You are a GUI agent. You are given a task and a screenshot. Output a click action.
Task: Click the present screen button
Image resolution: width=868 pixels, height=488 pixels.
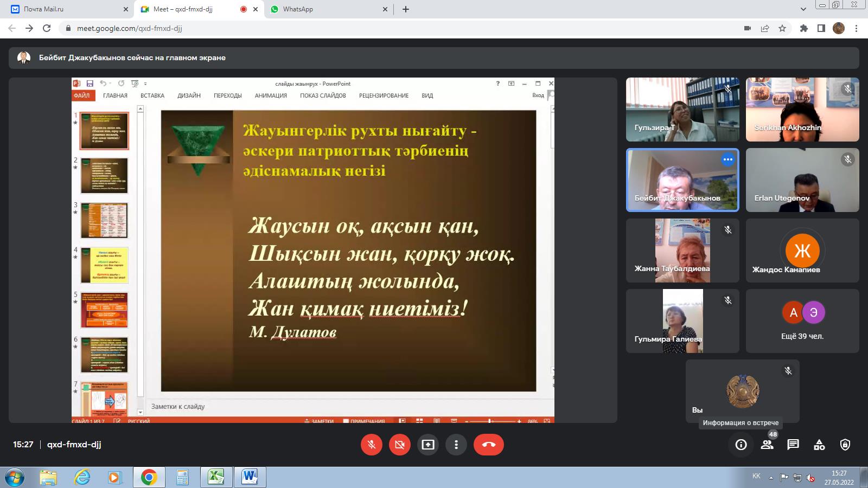(428, 445)
